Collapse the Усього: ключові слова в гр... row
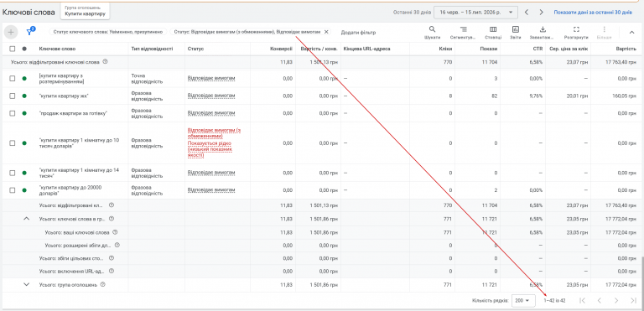 27,219
